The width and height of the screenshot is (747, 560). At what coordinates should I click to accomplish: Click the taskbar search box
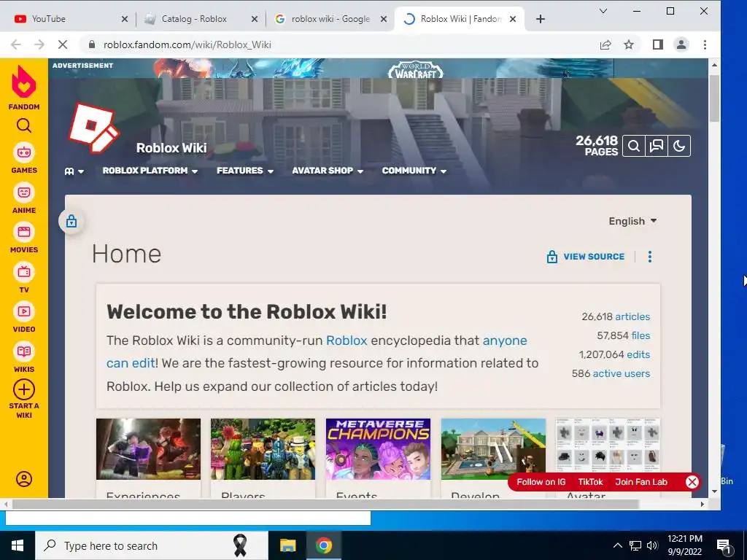click(152, 545)
